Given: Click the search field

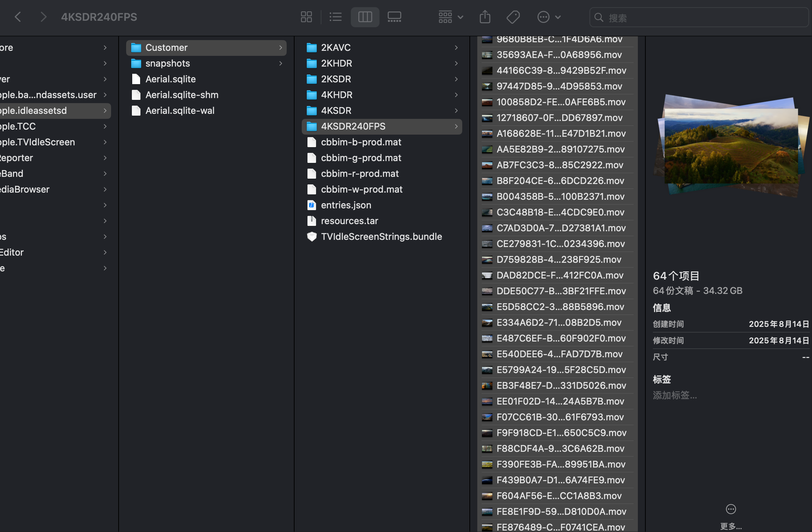Looking at the screenshot, I should [699, 18].
